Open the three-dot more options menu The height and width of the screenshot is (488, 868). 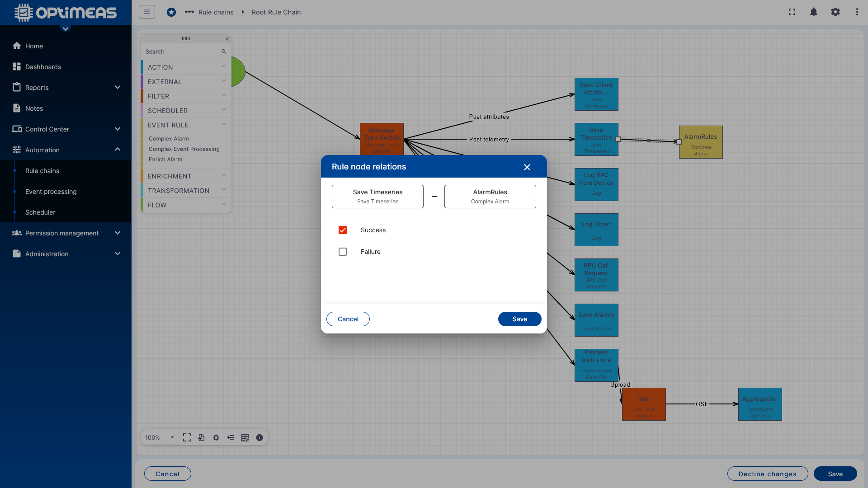coord(857,12)
